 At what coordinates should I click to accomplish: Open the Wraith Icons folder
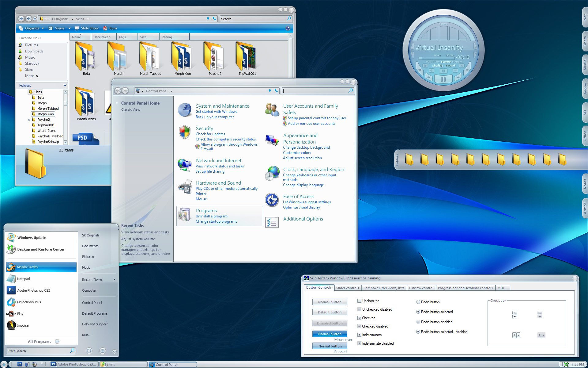[x=85, y=102]
